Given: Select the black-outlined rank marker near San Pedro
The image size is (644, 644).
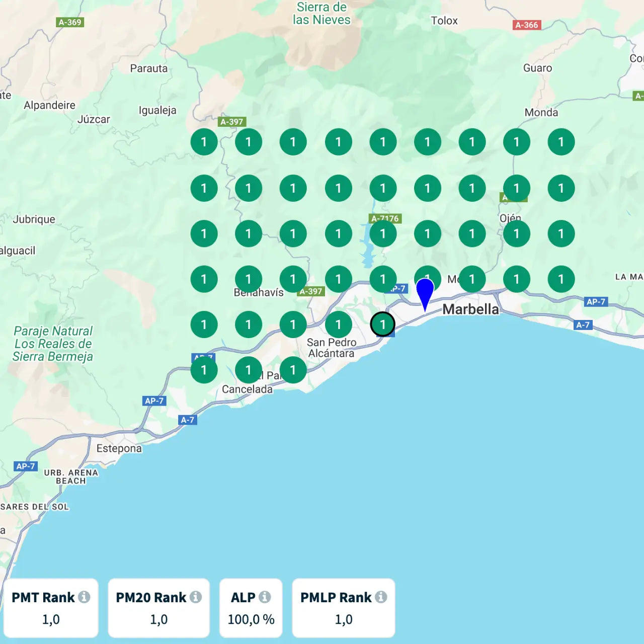Looking at the screenshot, I should [x=383, y=325].
